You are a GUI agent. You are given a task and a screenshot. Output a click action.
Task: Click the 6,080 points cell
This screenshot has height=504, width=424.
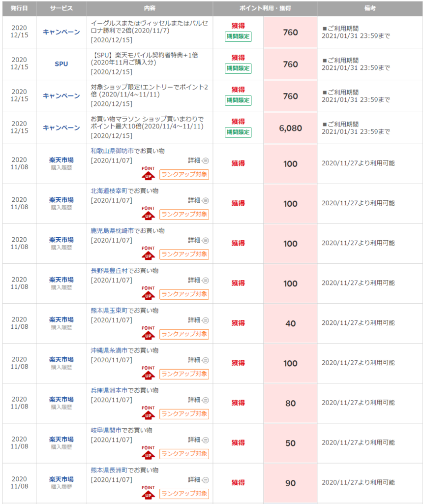[x=290, y=128]
